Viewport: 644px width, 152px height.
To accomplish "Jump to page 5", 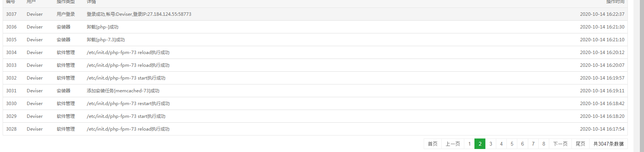I will point(512,144).
